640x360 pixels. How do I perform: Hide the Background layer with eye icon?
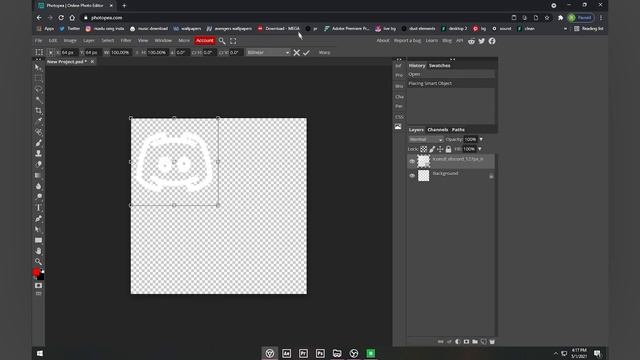412,176
